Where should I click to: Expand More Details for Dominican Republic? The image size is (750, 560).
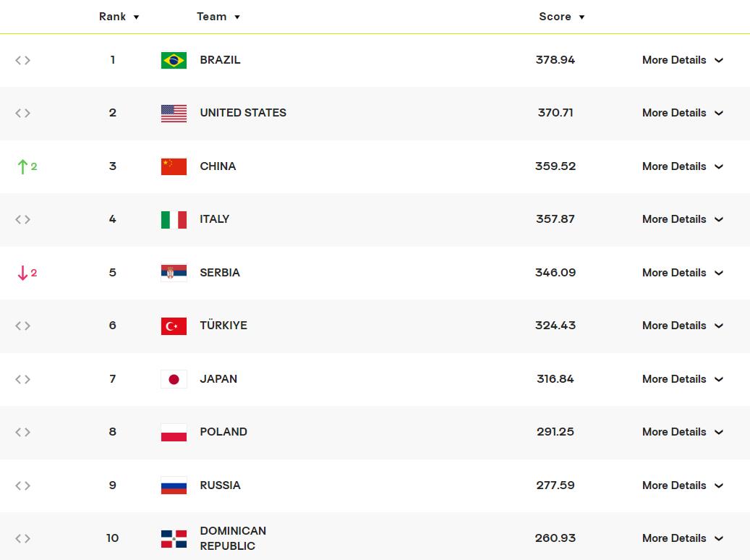682,538
